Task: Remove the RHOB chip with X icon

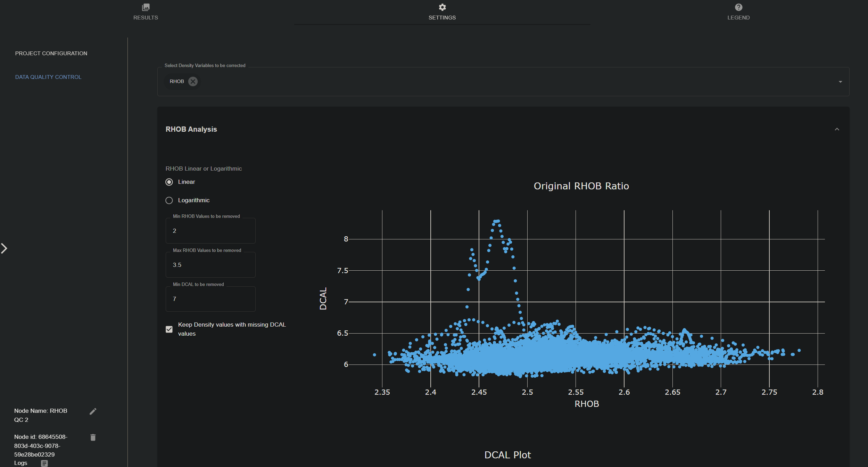Action: 193,81
